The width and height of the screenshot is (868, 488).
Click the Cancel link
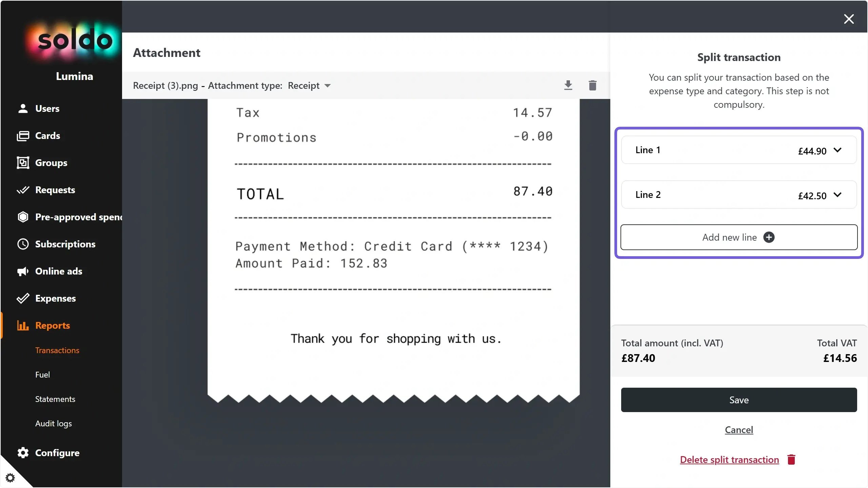[738, 430]
